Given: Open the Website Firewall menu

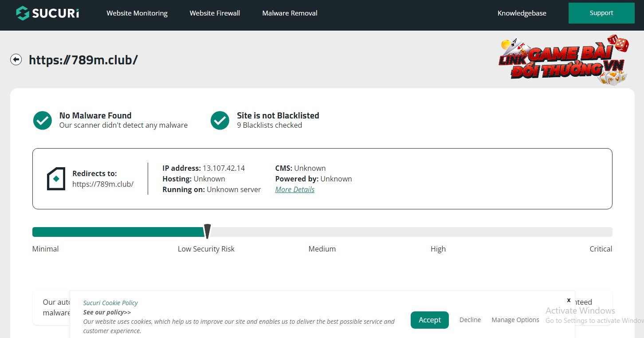Looking at the screenshot, I should click(x=215, y=13).
